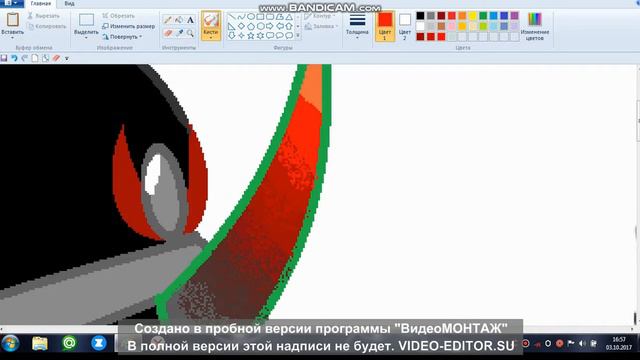640x360 pixels.
Task: Select the Text tool
Action: (x=190, y=20)
